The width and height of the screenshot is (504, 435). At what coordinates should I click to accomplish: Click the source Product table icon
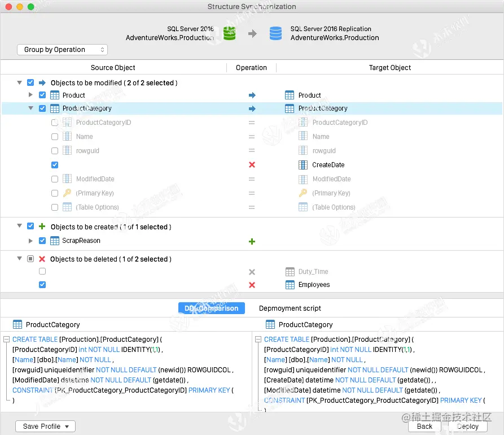pos(55,95)
